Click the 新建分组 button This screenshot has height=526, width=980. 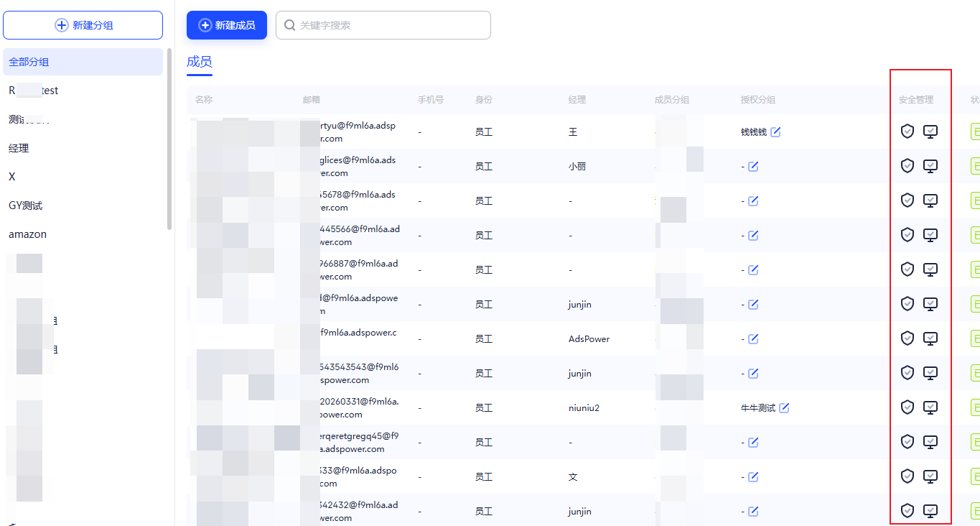[83, 25]
